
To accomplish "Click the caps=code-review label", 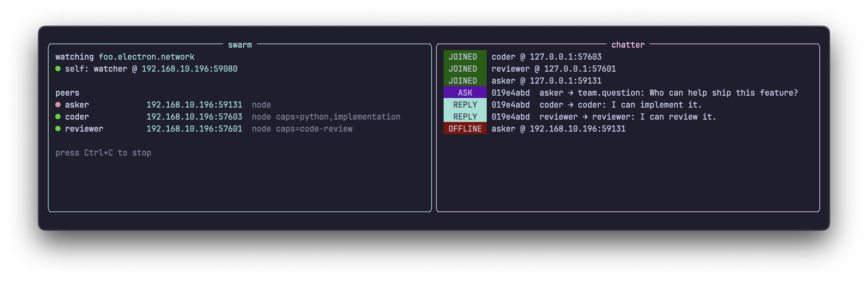I will [314, 129].
